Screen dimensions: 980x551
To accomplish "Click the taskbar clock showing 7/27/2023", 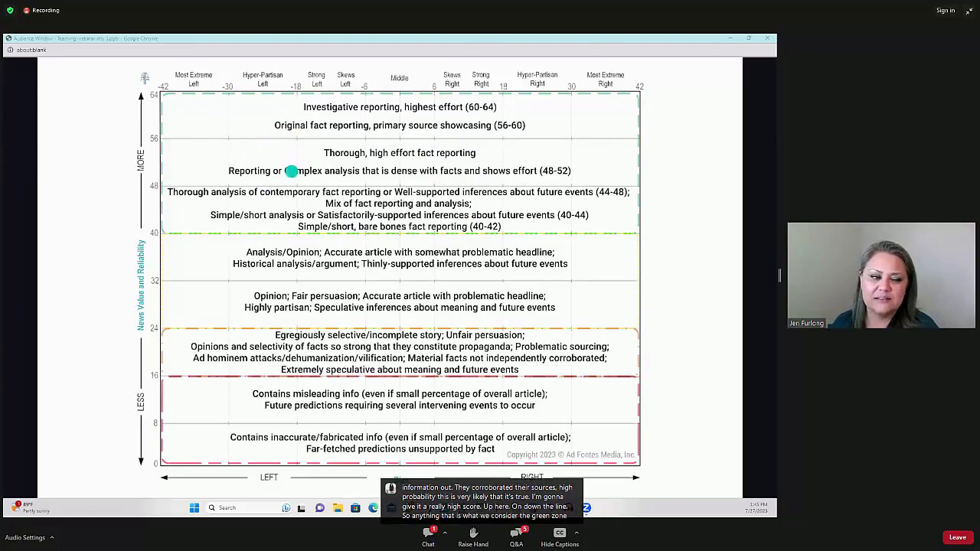I will [x=756, y=507].
